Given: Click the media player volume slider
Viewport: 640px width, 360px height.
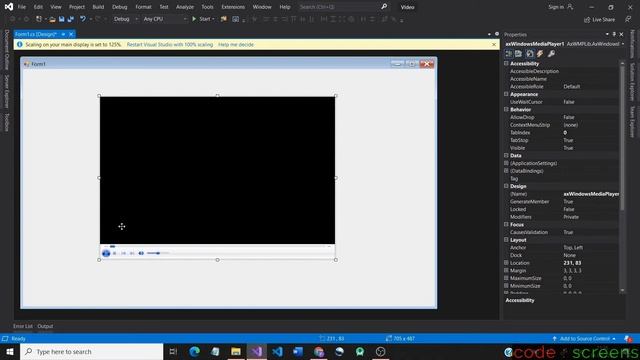Looking at the screenshot, I should [x=158, y=253].
